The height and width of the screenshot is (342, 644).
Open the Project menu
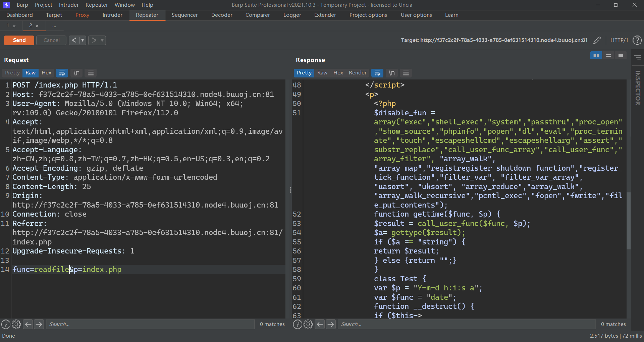(44, 5)
